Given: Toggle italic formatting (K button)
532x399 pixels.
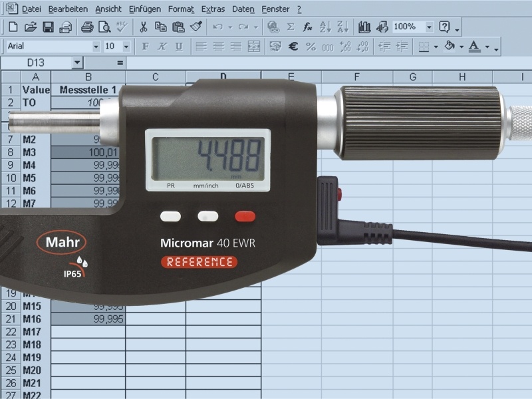Looking at the screenshot, I should point(162,47).
